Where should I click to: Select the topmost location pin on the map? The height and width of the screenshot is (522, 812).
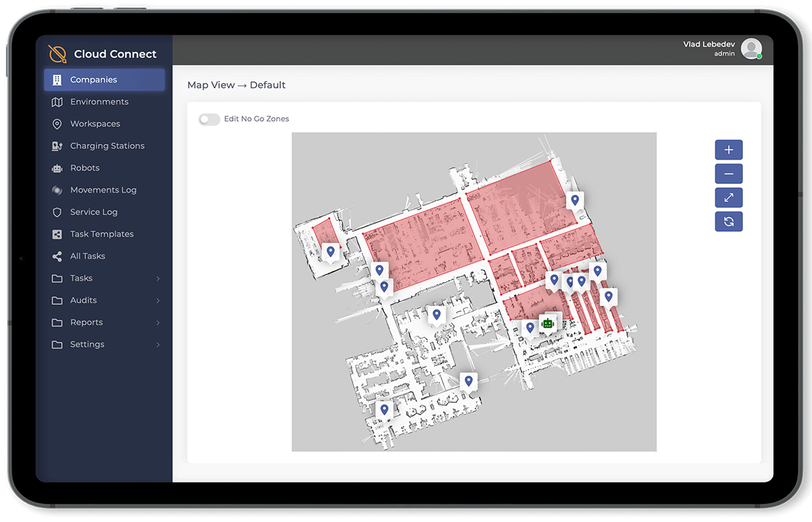574,200
